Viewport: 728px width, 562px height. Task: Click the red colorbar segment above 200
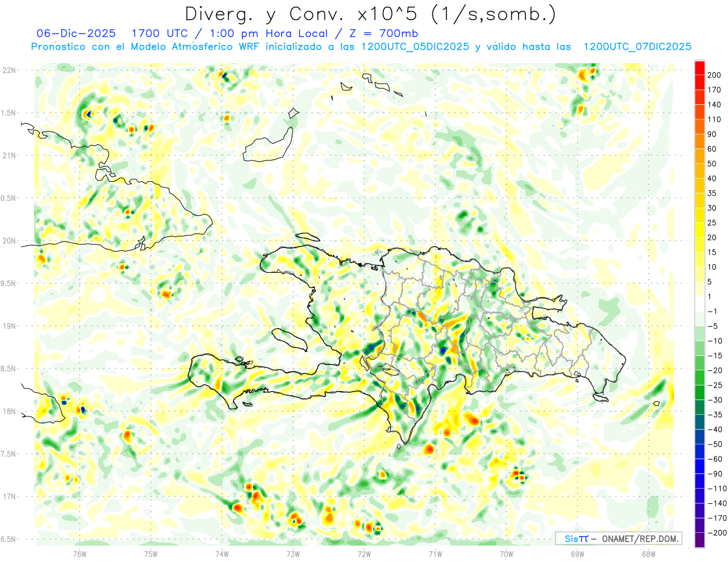tap(699, 68)
